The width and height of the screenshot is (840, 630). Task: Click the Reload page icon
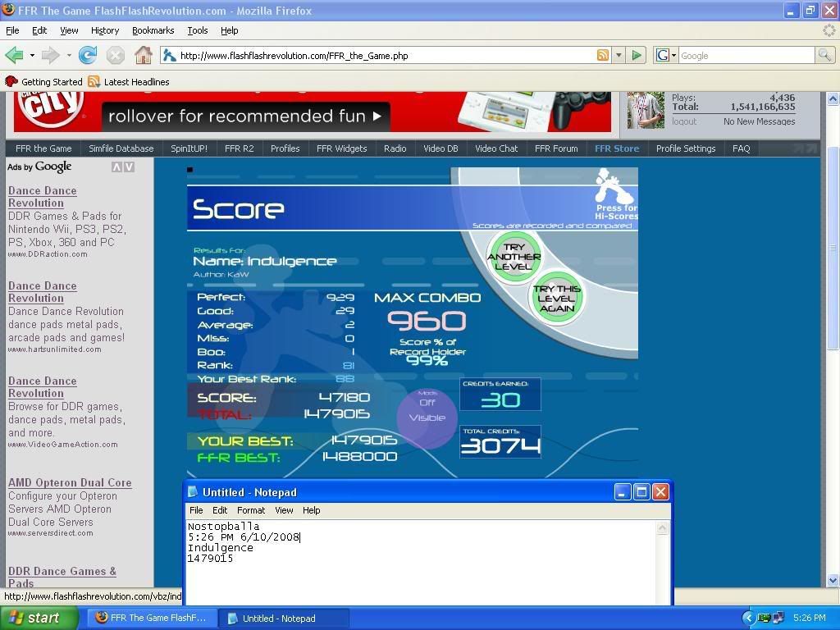coord(88,56)
